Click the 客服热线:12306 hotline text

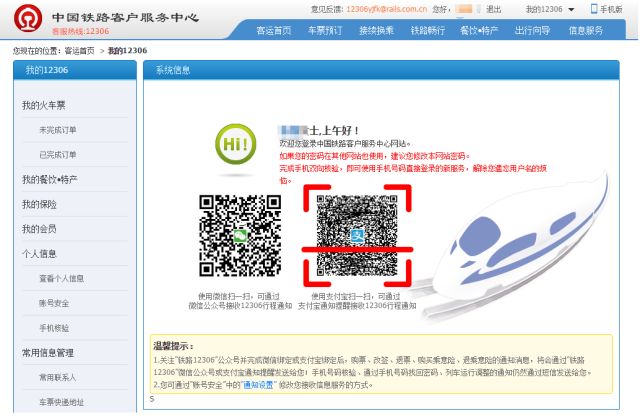click(80, 31)
